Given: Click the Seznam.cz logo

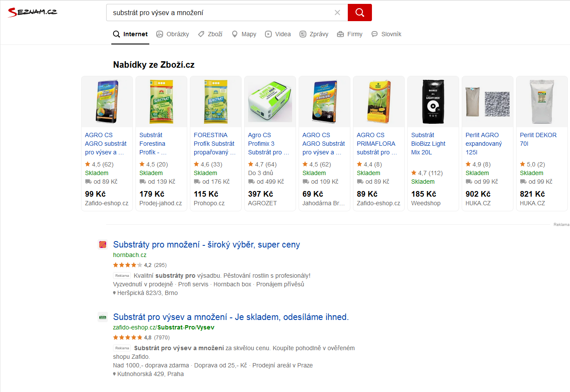Looking at the screenshot, I should tap(33, 12).
